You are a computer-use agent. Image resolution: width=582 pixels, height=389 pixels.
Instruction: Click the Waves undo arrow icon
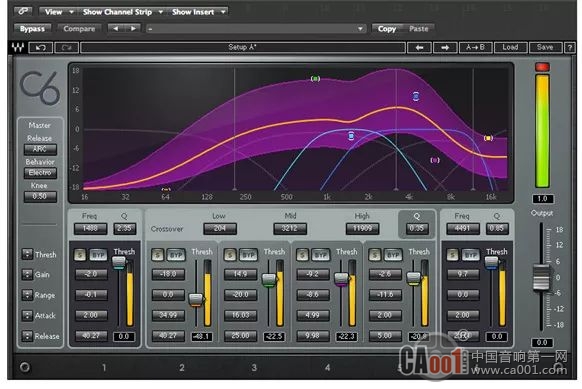point(41,48)
